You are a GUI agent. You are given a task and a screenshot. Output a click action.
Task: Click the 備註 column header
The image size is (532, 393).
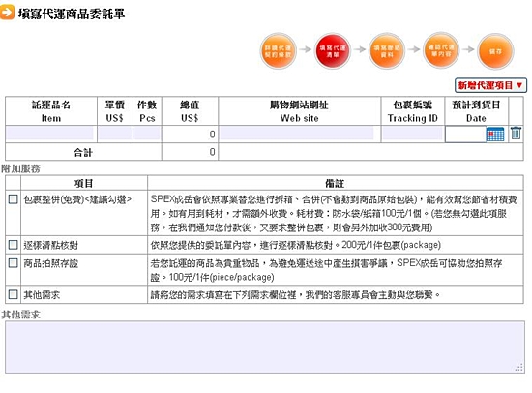tap(335, 183)
